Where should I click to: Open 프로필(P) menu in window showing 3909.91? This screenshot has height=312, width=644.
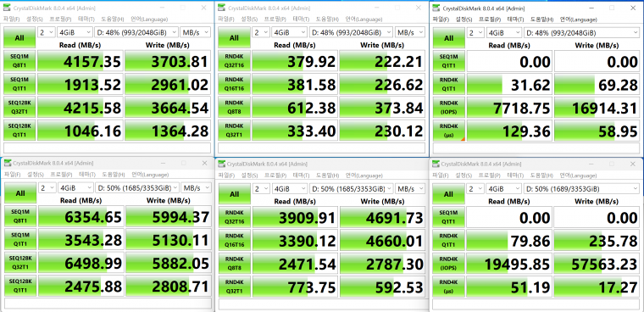pyautogui.click(x=275, y=175)
